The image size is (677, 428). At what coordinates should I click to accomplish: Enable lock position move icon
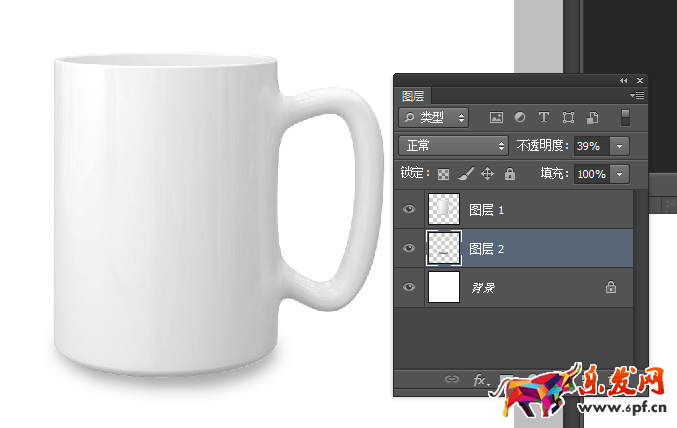click(x=488, y=174)
